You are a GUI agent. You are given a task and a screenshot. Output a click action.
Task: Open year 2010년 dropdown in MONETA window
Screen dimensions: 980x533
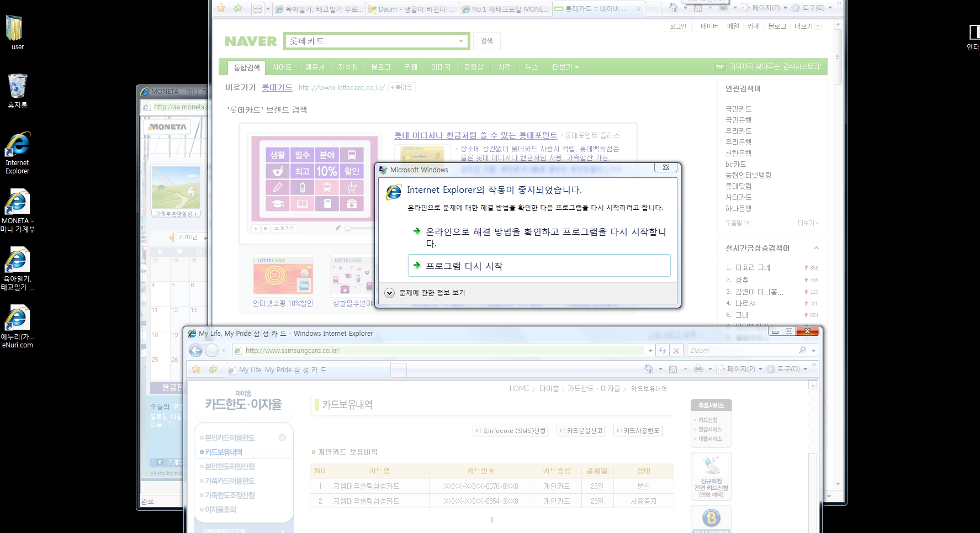point(205,238)
